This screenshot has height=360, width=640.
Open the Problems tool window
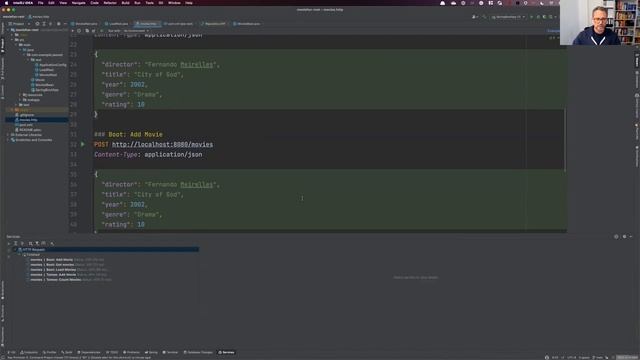[x=131, y=352]
